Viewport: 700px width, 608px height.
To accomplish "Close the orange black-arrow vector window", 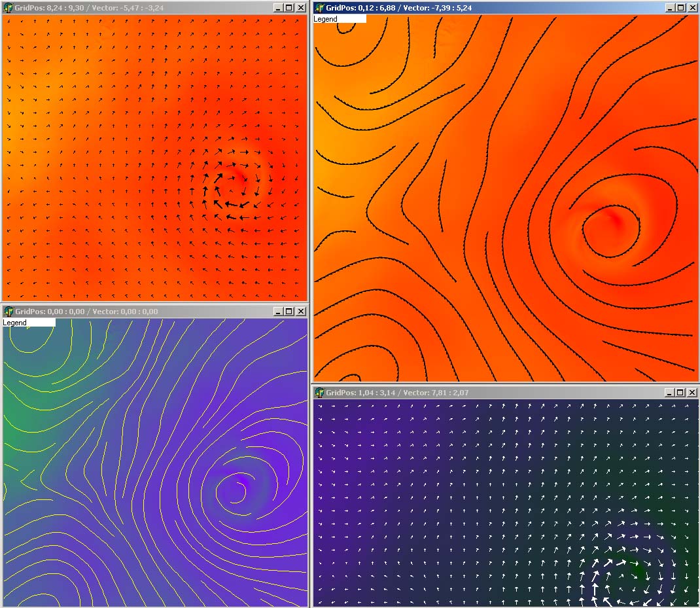I will tap(300, 8).
